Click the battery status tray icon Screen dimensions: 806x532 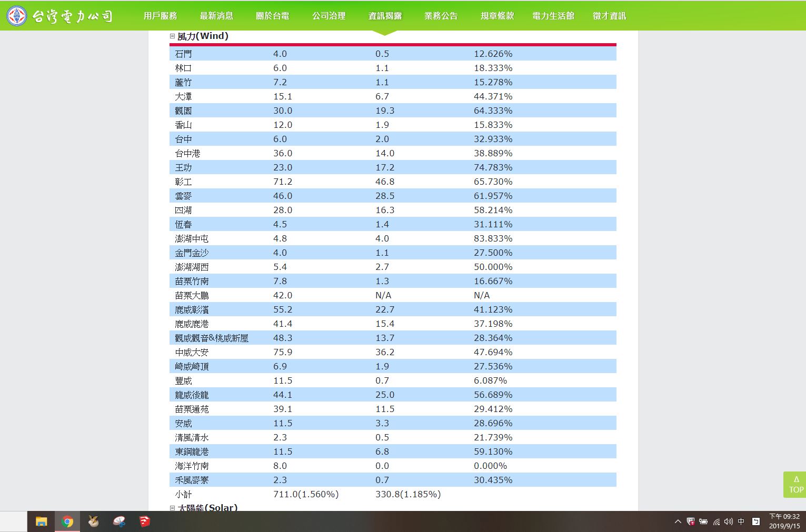point(703,521)
